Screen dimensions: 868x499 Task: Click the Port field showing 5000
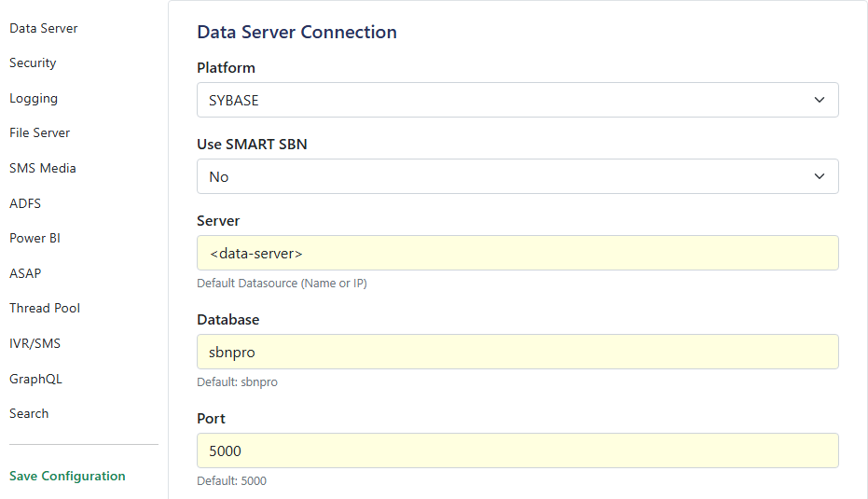517,450
